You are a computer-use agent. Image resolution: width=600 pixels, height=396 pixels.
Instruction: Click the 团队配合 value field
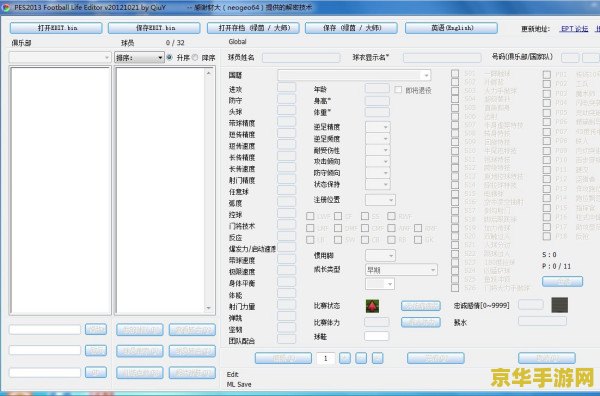point(287,339)
